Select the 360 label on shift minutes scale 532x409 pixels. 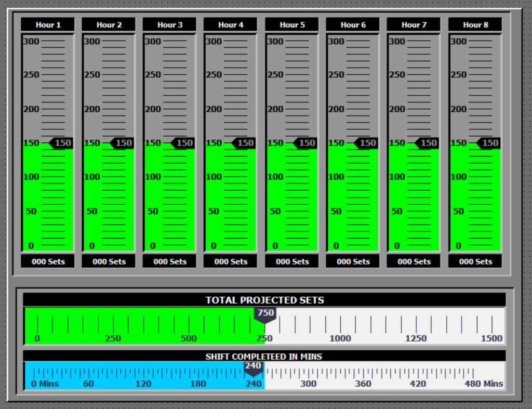tap(363, 384)
